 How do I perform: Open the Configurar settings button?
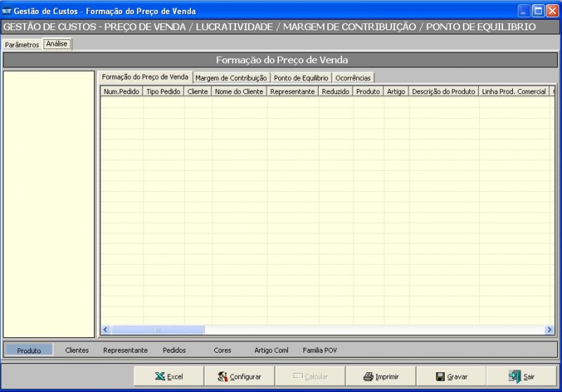[239, 377]
